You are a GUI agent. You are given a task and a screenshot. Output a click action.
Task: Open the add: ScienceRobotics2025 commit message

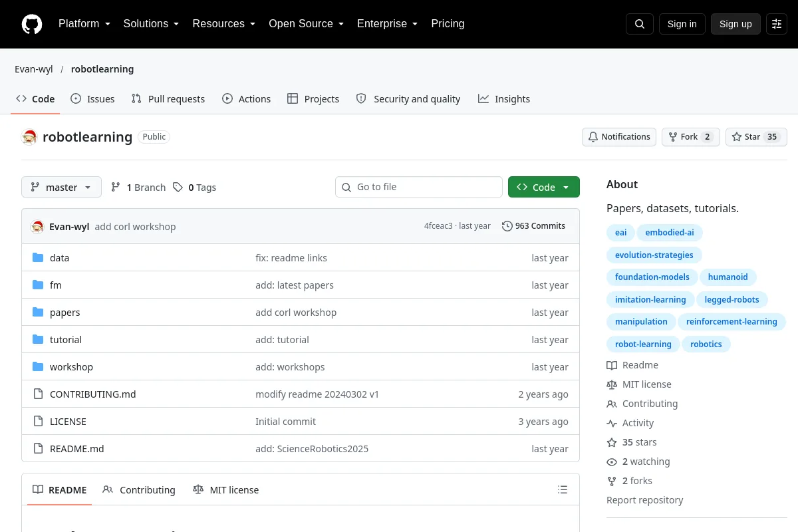pyautogui.click(x=312, y=449)
